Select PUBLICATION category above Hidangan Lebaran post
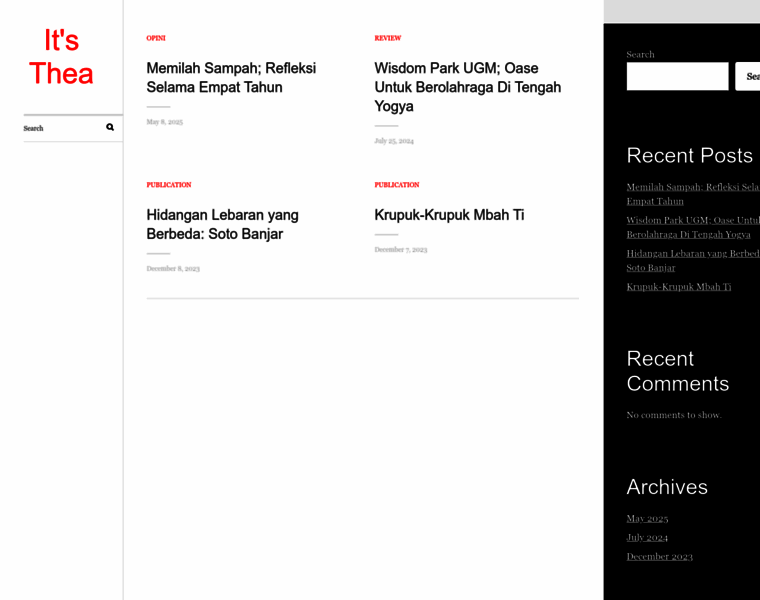This screenshot has height=600, width=760. pos(168,185)
